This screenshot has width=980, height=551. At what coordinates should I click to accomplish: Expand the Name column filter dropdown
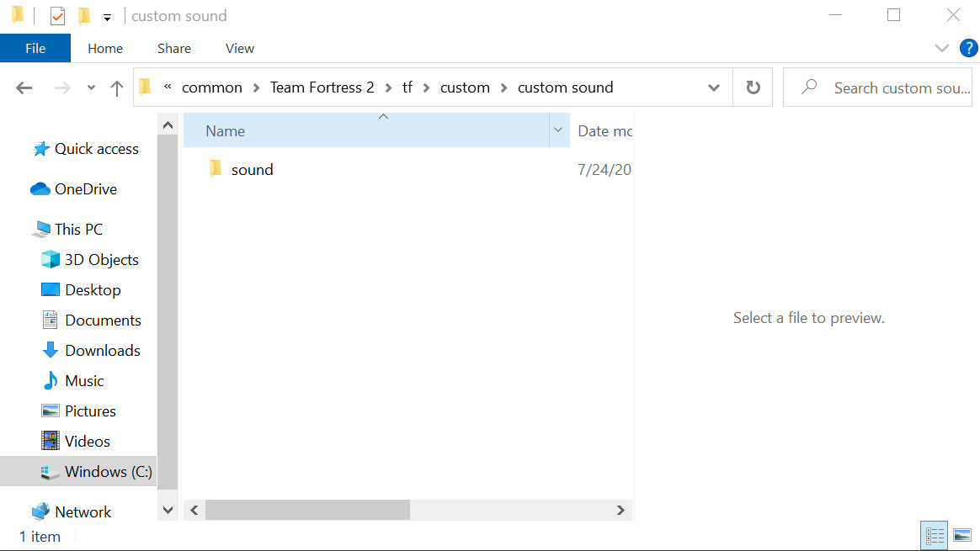click(558, 130)
